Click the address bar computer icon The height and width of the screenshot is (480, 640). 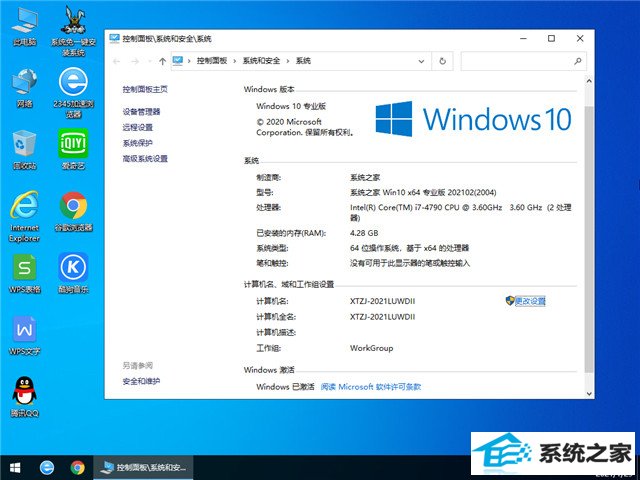point(178,61)
